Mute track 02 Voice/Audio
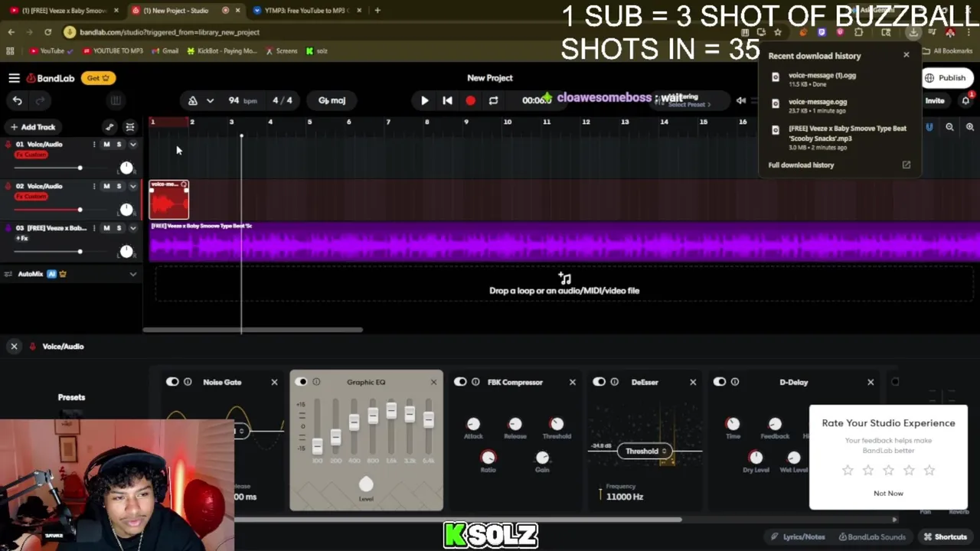 pos(106,186)
